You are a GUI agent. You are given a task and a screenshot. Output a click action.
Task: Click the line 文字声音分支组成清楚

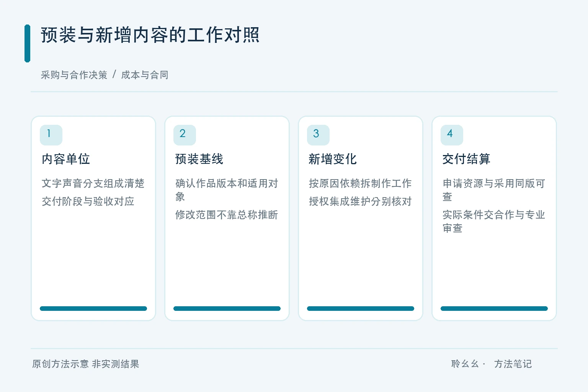click(93, 183)
